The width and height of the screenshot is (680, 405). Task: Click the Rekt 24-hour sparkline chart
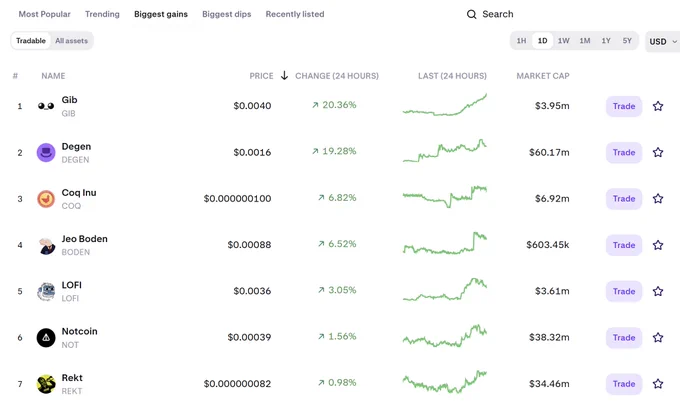click(445, 382)
